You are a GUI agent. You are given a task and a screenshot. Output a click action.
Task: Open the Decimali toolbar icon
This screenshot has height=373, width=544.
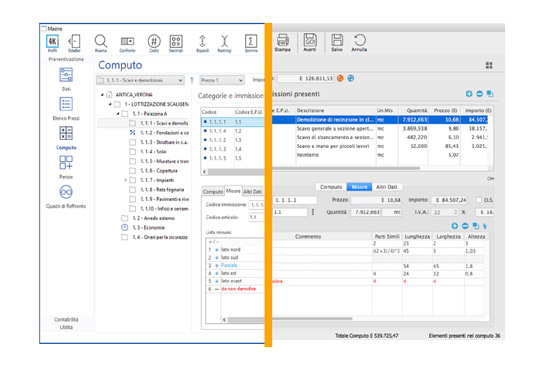tap(176, 43)
